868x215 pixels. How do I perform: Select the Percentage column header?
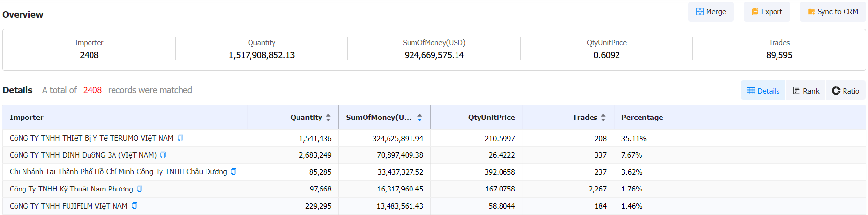[642, 118]
